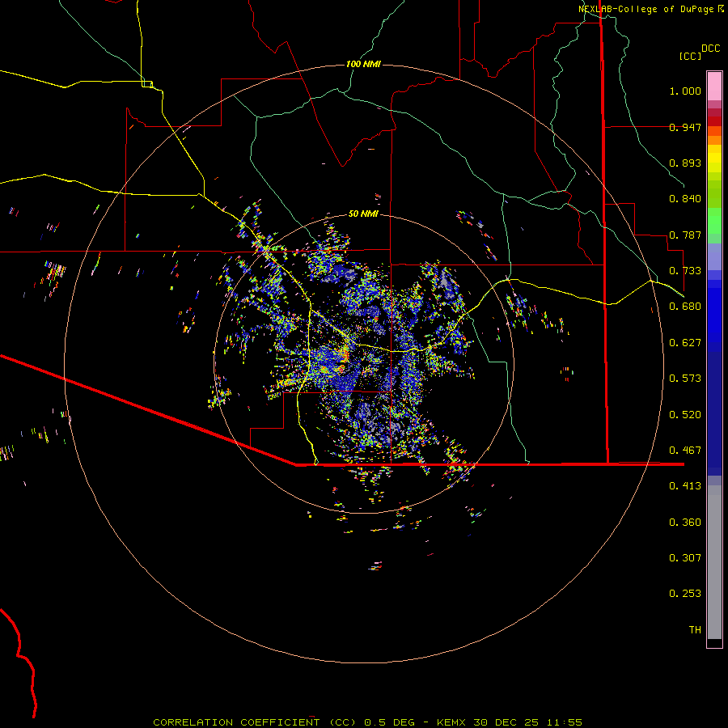Click the 1.000 color scale value

[685, 91]
